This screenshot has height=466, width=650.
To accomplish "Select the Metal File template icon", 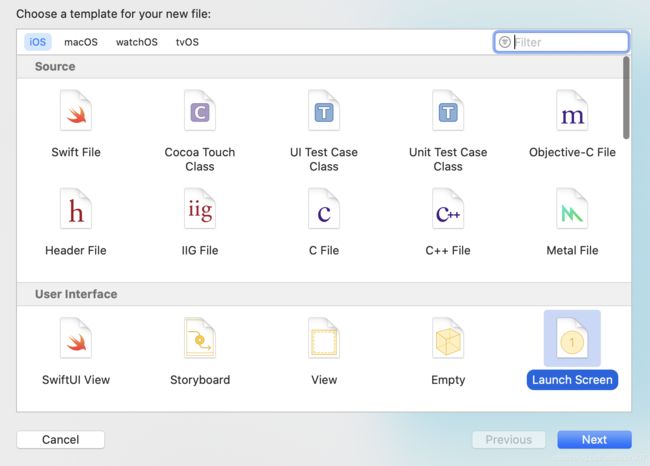I will pos(572,209).
